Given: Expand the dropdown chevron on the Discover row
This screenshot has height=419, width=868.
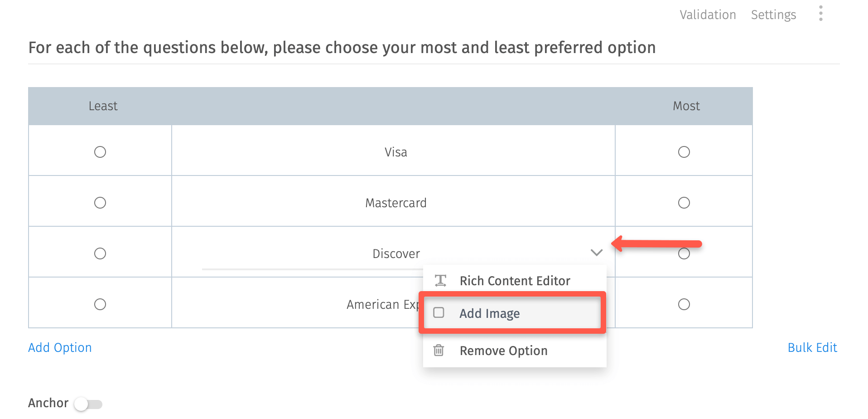Looking at the screenshot, I should 596,253.
